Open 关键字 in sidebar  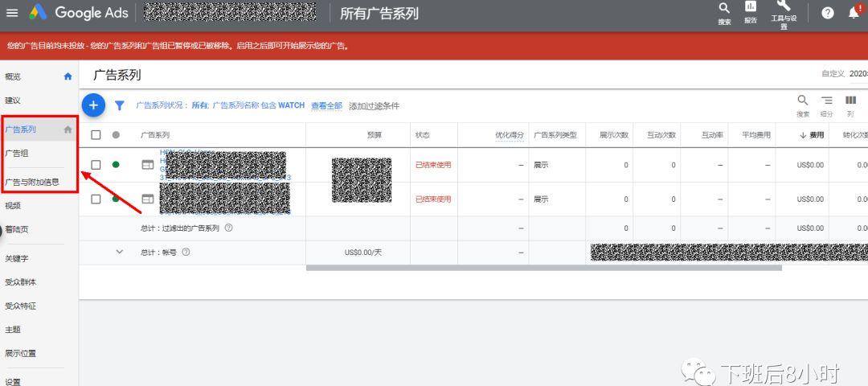click(17, 258)
